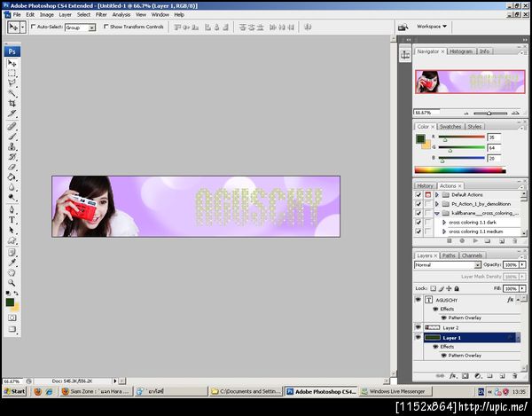The width and height of the screenshot is (532, 416).
Task: Open the Filter menu
Action: (101, 14)
